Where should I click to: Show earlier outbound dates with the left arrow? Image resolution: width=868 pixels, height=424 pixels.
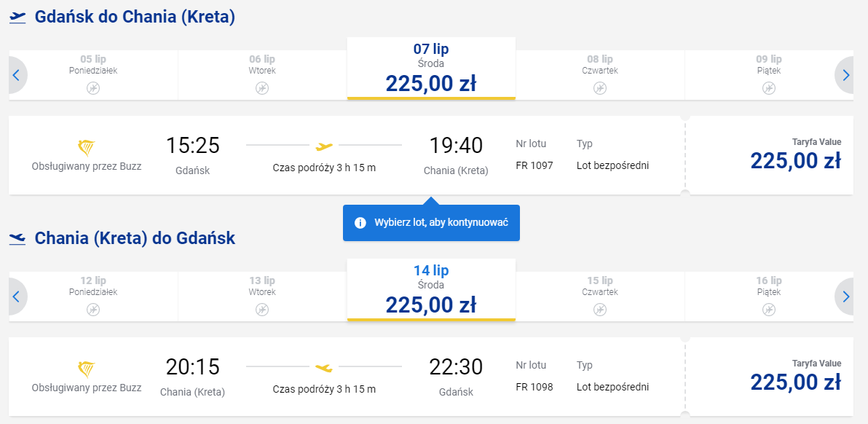pyautogui.click(x=17, y=75)
